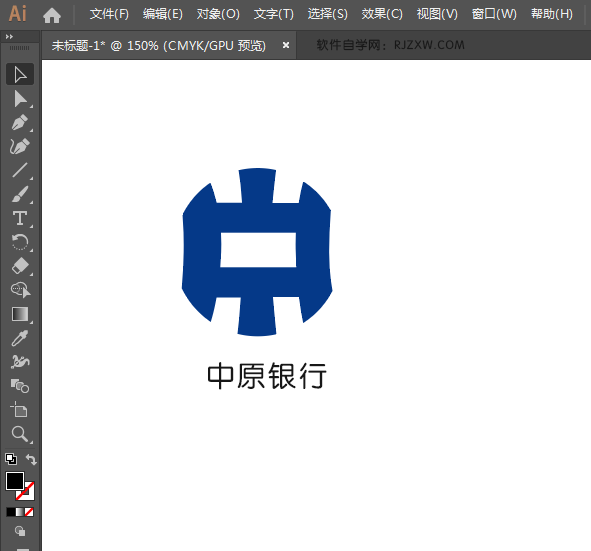This screenshot has height=551, width=591.
Task: Open the 视图(V) menu
Action: [x=437, y=14]
